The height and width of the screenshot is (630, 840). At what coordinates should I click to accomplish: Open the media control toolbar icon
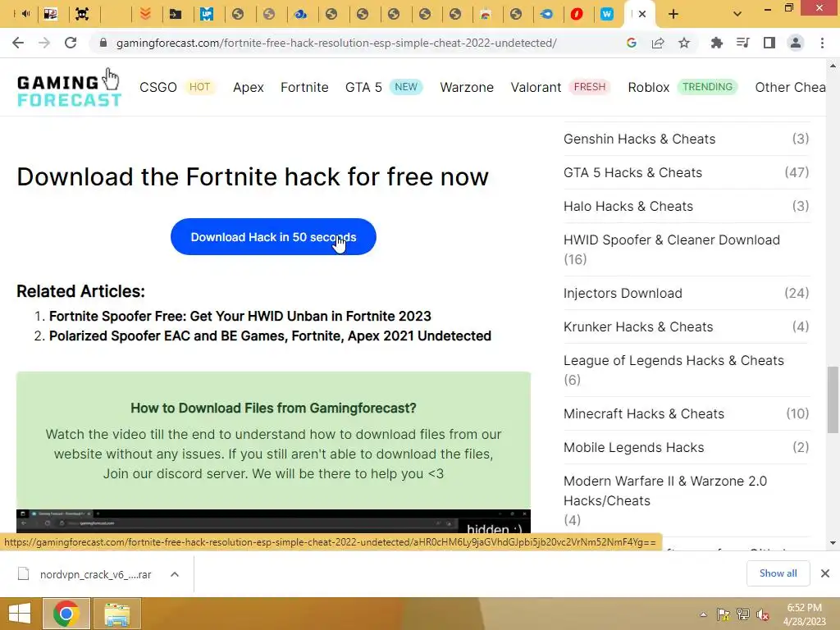[x=742, y=43]
